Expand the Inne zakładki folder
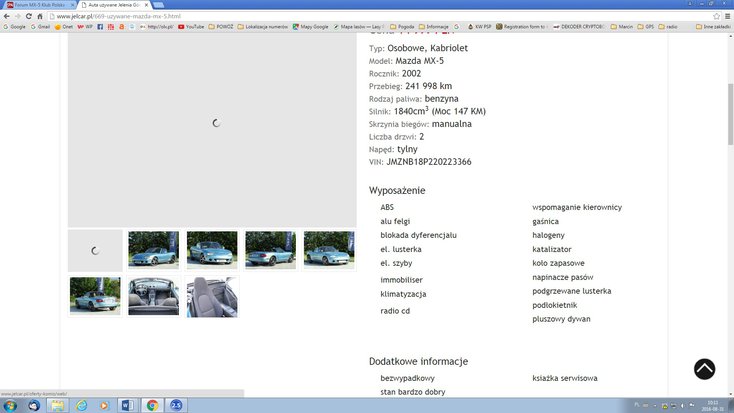Screen dimensions: 734x413 [713, 27]
